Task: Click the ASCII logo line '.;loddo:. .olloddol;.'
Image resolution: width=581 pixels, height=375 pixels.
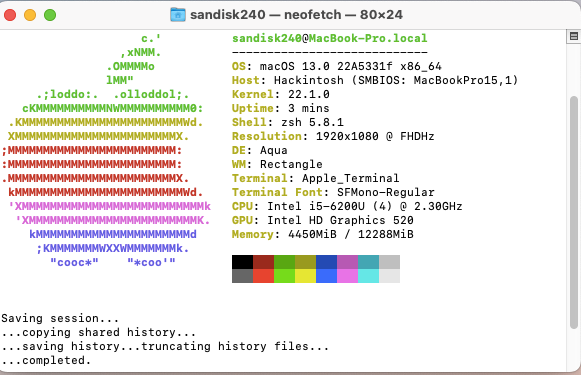Action: pos(113,94)
